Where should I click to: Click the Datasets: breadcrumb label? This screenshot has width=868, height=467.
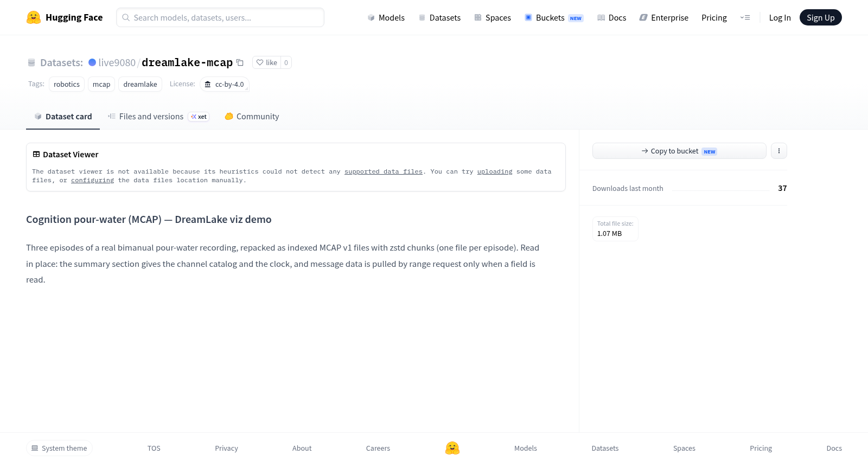[61, 62]
